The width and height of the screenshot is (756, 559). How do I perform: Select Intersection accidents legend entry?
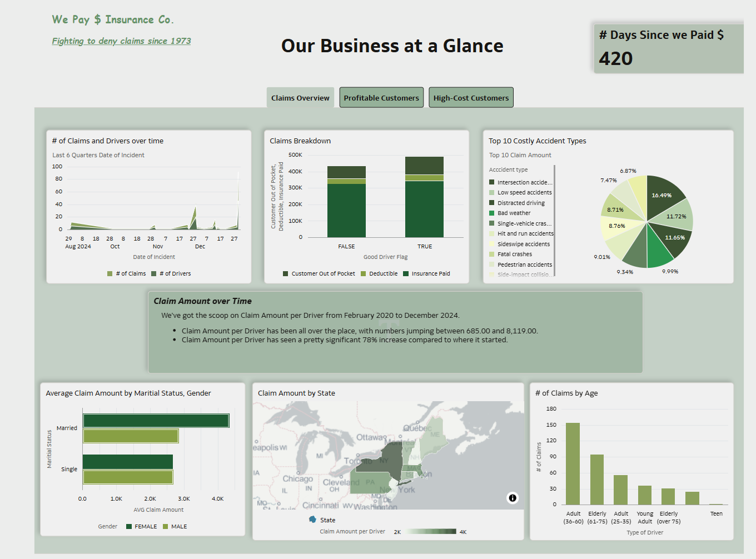click(521, 182)
